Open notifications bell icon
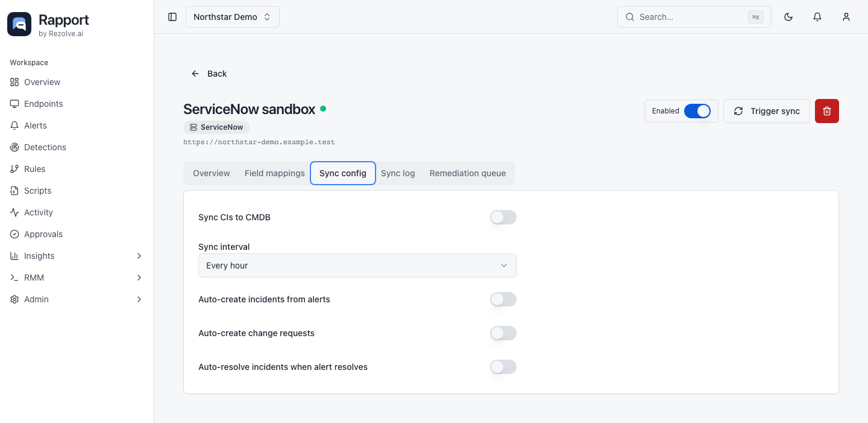 click(817, 17)
